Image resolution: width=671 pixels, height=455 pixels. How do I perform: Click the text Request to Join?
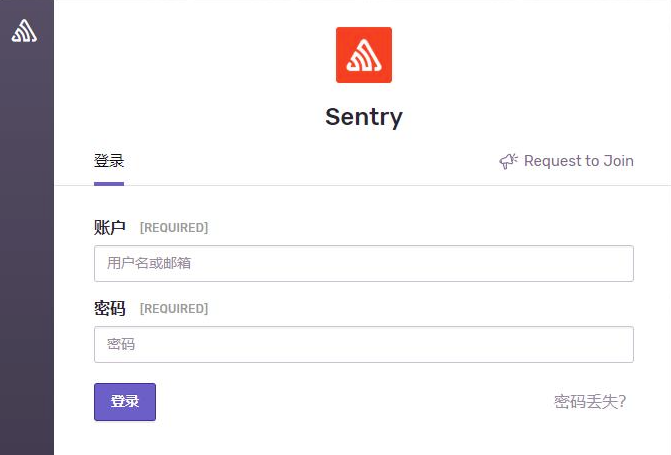[578, 161]
